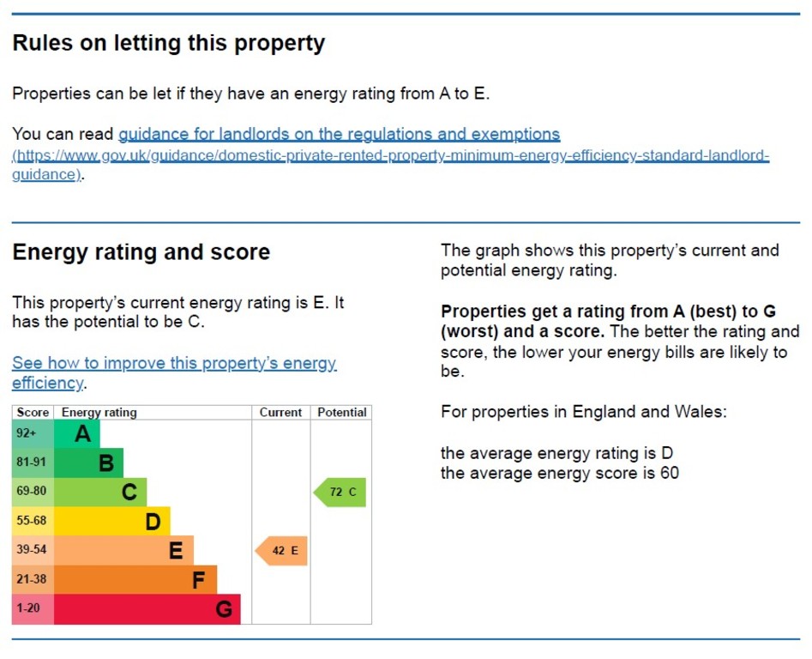The height and width of the screenshot is (659, 812).
Task: Click the green A rating bar
Action: point(76,433)
